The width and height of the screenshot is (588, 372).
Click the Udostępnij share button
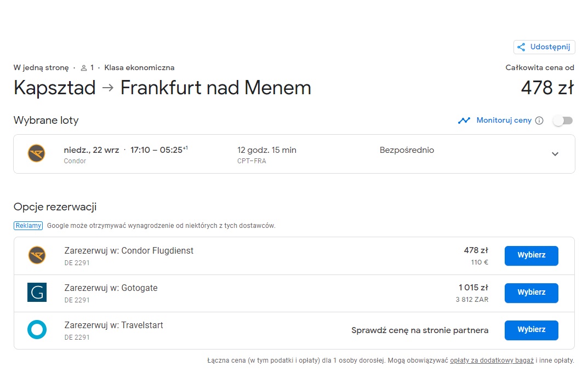[x=544, y=47]
